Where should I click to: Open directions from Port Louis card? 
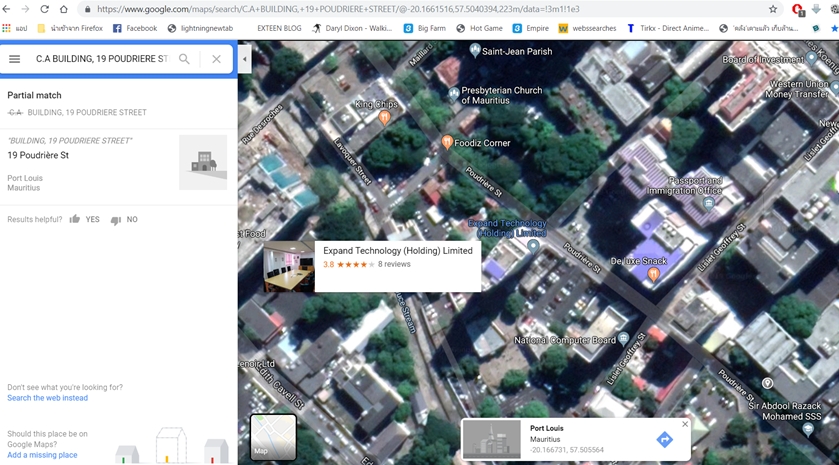(664, 440)
